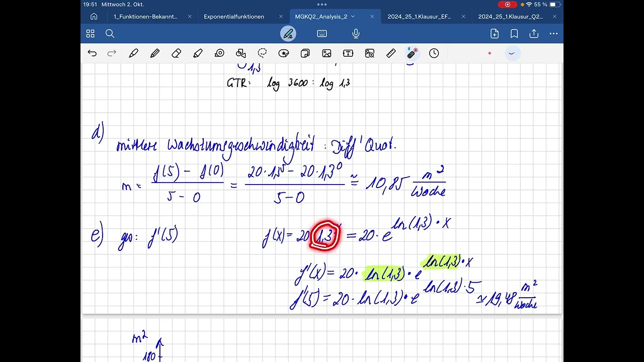
Task: Open the Elements stickers tool
Action: (x=284, y=53)
